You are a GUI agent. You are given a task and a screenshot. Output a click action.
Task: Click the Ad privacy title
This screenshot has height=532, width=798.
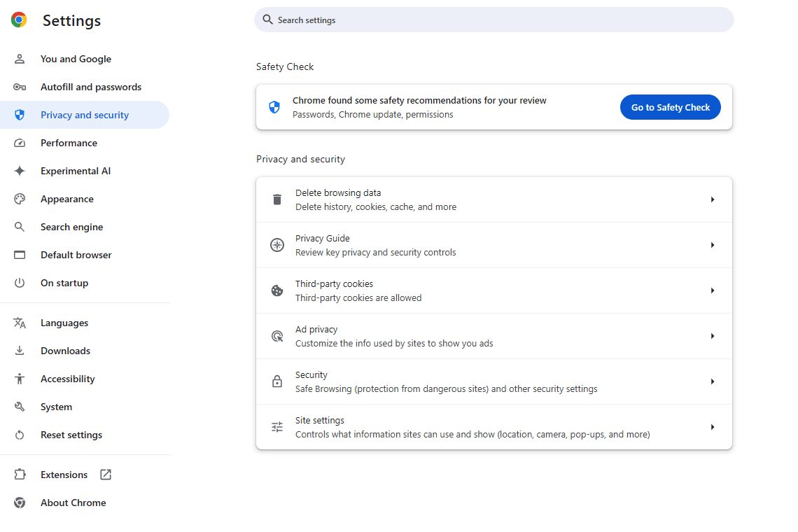coord(316,330)
